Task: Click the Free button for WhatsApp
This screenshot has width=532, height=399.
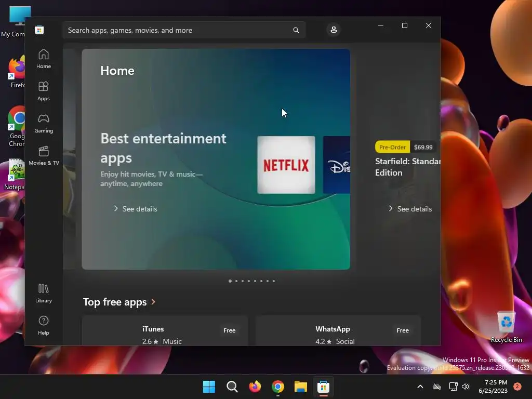Action: pyautogui.click(x=403, y=330)
